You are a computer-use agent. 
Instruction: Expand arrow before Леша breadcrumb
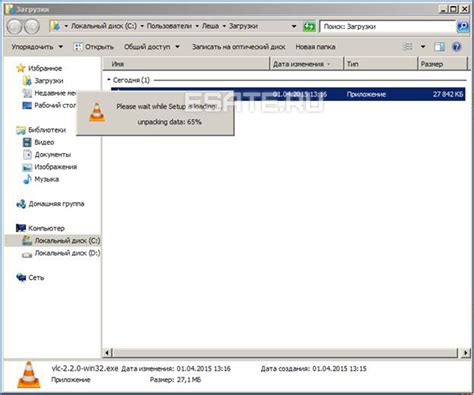(x=197, y=26)
